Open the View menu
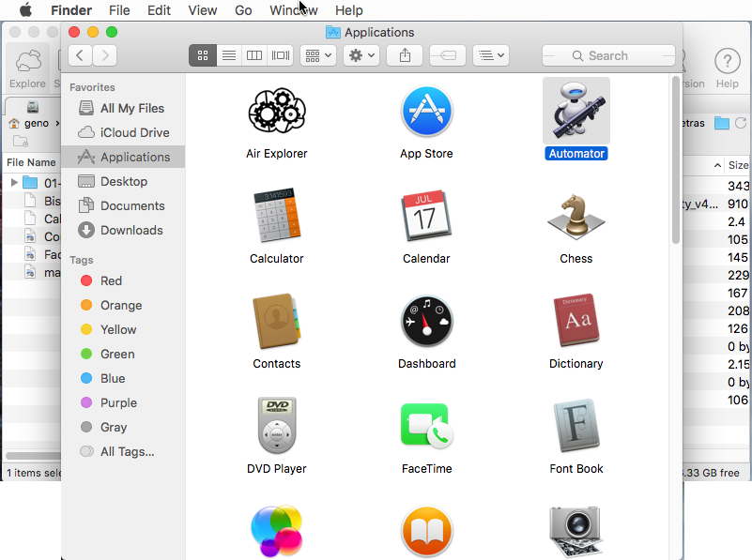Viewport: 752px width, 560px height. [x=203, y=10]
